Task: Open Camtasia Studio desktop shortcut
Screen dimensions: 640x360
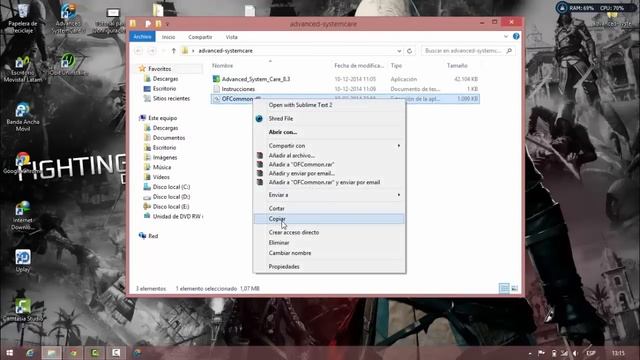Action: (23, 310)
